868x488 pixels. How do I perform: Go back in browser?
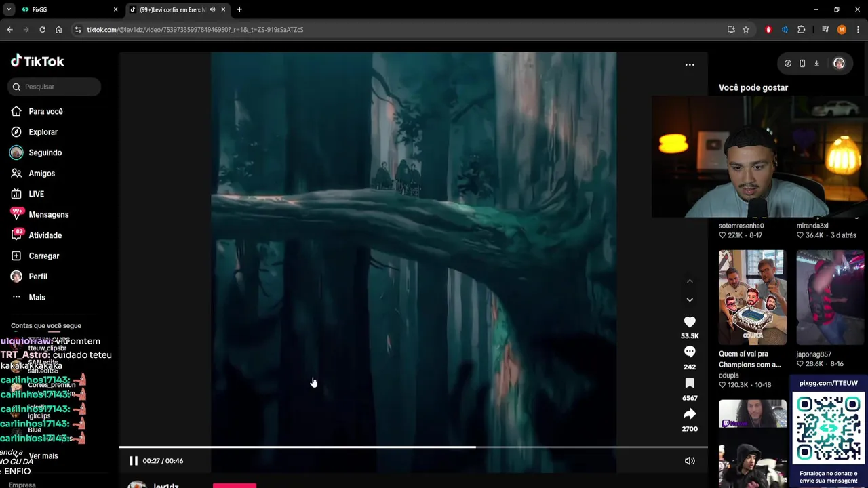[x=9, y=30]
